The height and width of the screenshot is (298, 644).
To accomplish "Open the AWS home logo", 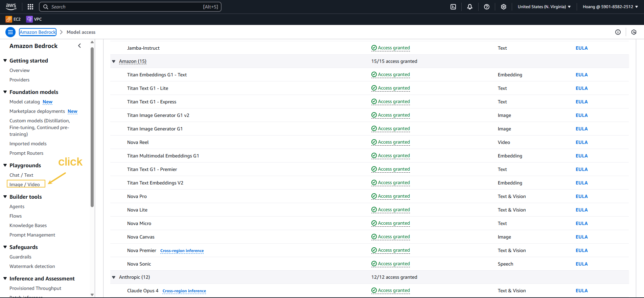I will coord(11,6).
